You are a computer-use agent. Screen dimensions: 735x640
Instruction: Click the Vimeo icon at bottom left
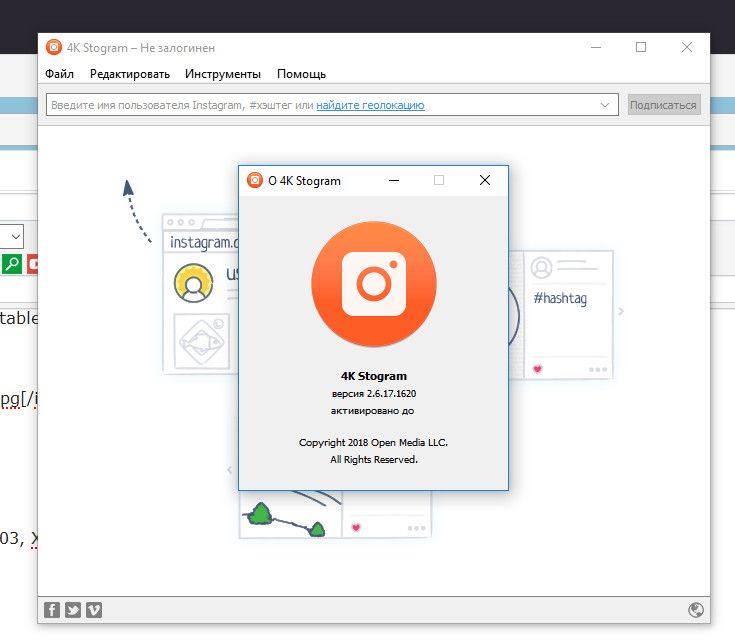(x=94, y=610)
